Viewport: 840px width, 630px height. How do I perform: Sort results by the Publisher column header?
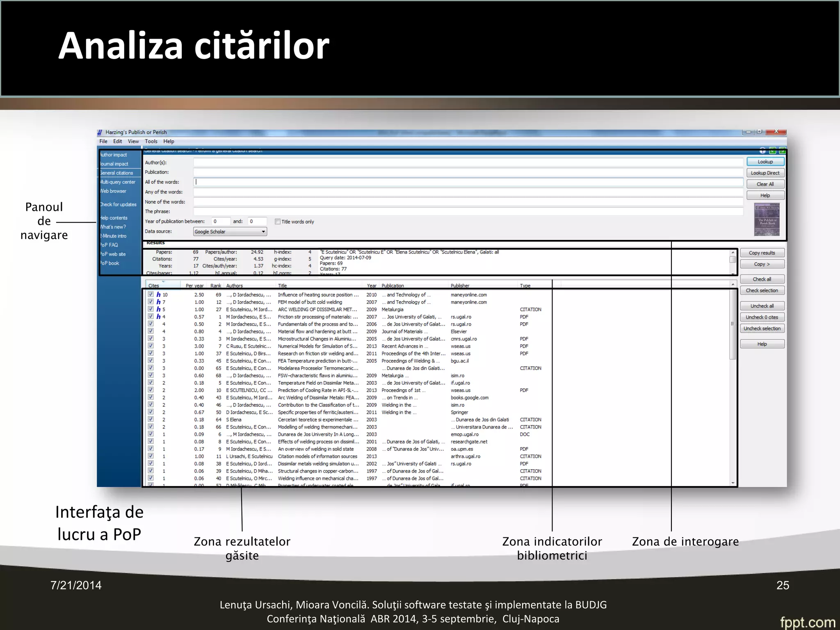(x=484, y=285)
